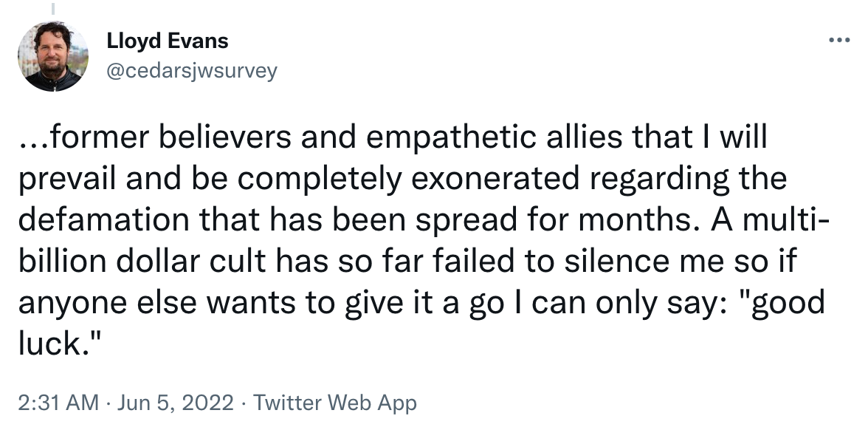Click the Jun 5, 2022 date

pyautogui.click(x=176, y=403)
